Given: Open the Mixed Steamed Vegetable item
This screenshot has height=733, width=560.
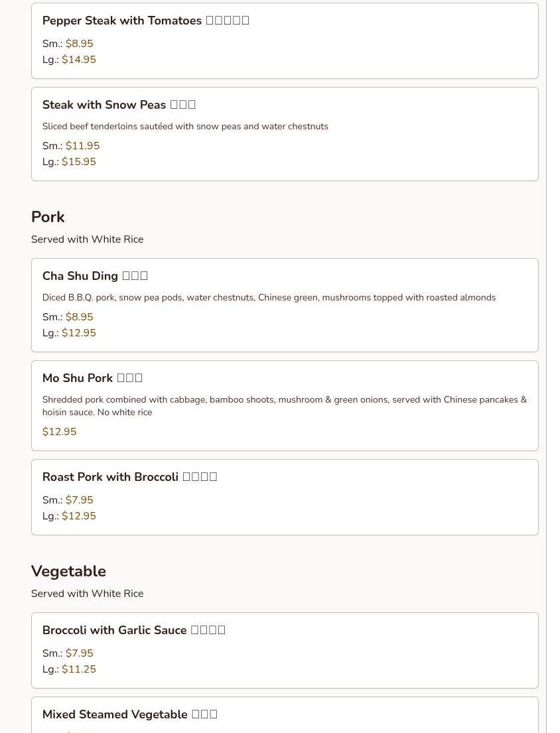Looking at the screenshot, I should pyautogui.click(x=129, y=714).
